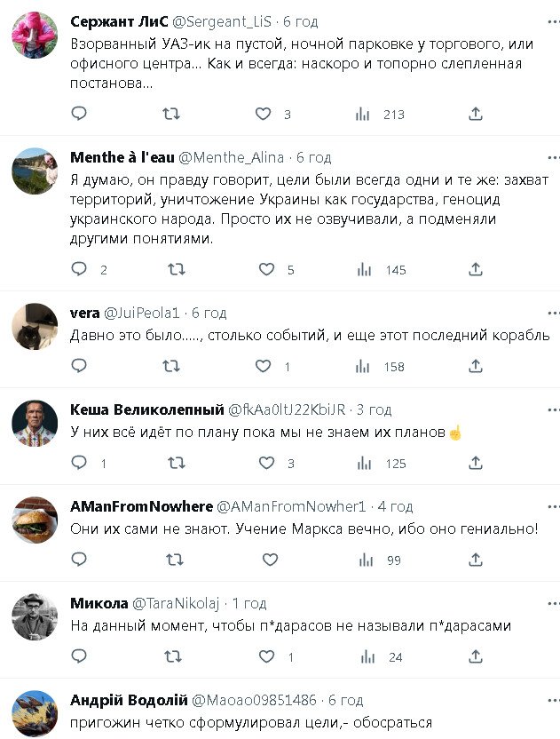Like vera's tweet about the ship
This screenshot has height=739, width=560.
click(264, 366)
